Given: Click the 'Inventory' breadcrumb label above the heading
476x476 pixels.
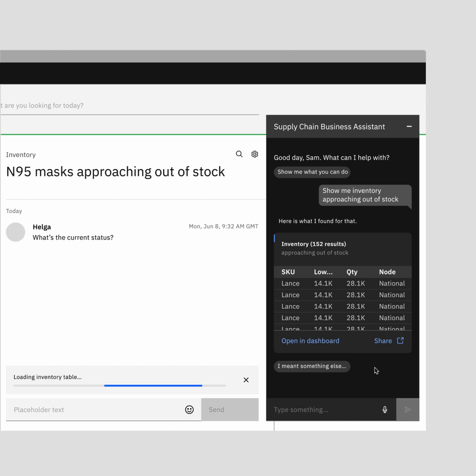Looking at the screenshot, I should pos(21,155).
